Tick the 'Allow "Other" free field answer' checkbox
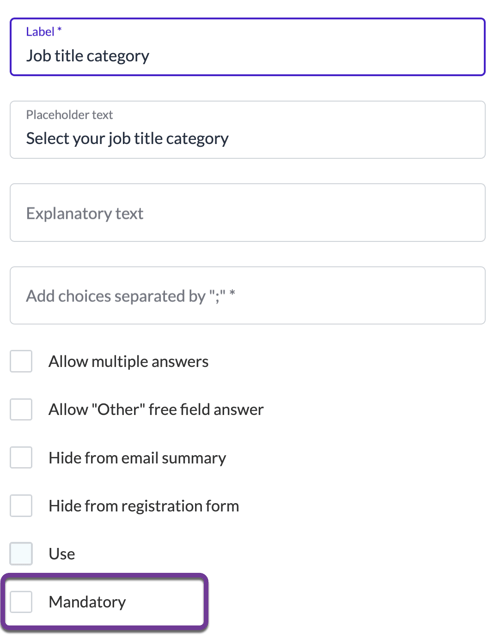500x637 pixels. point(21,409)
